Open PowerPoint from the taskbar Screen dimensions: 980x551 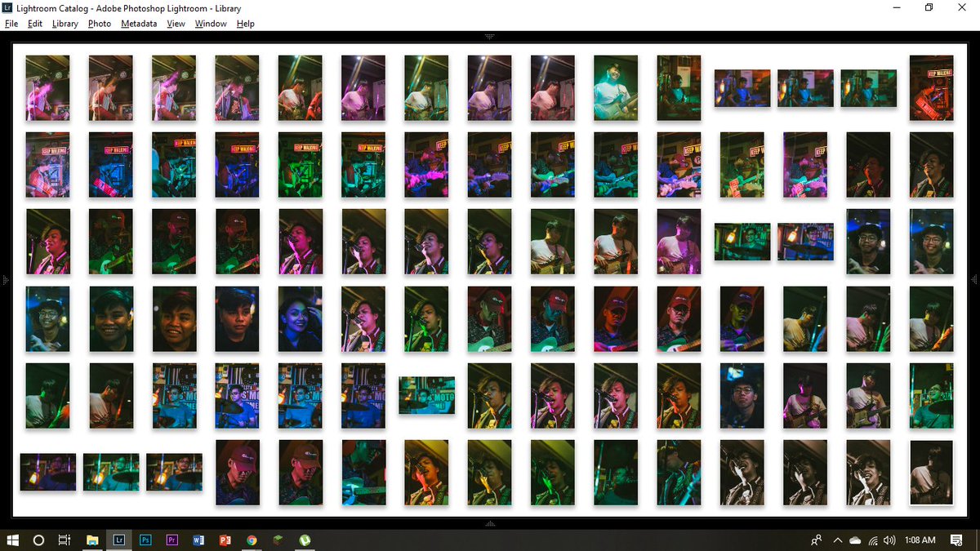click(225, 540)
